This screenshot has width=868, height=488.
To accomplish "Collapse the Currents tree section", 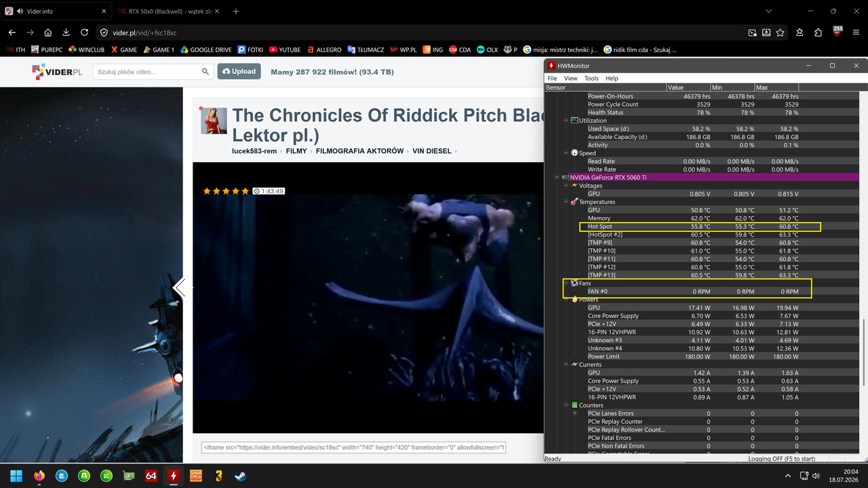I will [566, 365].
